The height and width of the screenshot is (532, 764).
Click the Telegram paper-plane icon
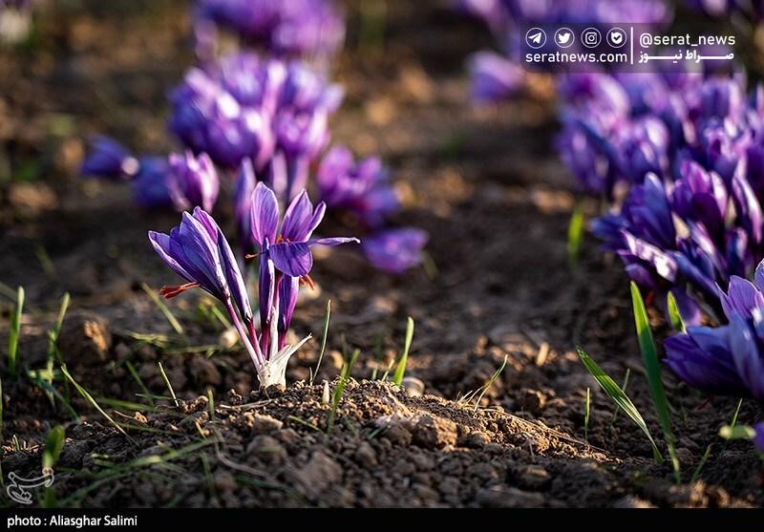pyautogui.click(x=536, y=38)
